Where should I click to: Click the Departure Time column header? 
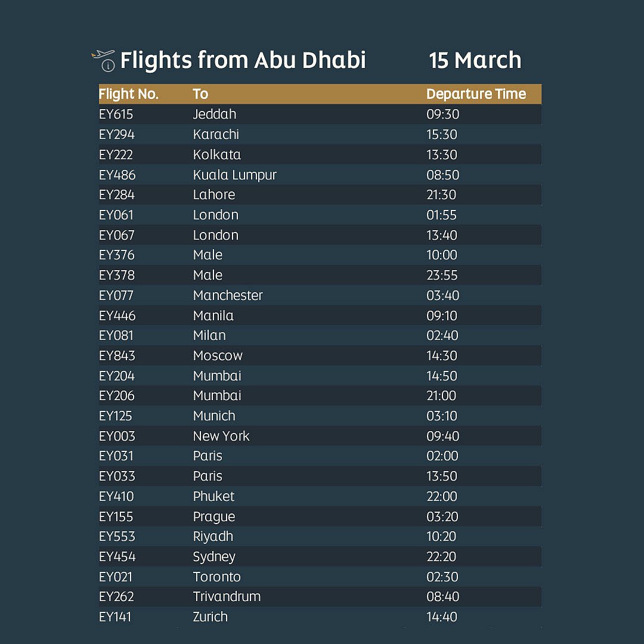[x=476, y=94]
